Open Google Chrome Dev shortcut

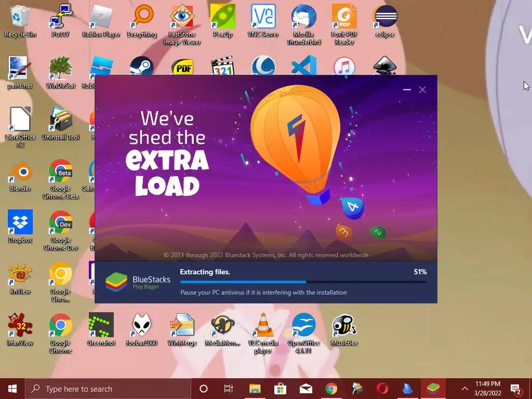coord(60,230)
